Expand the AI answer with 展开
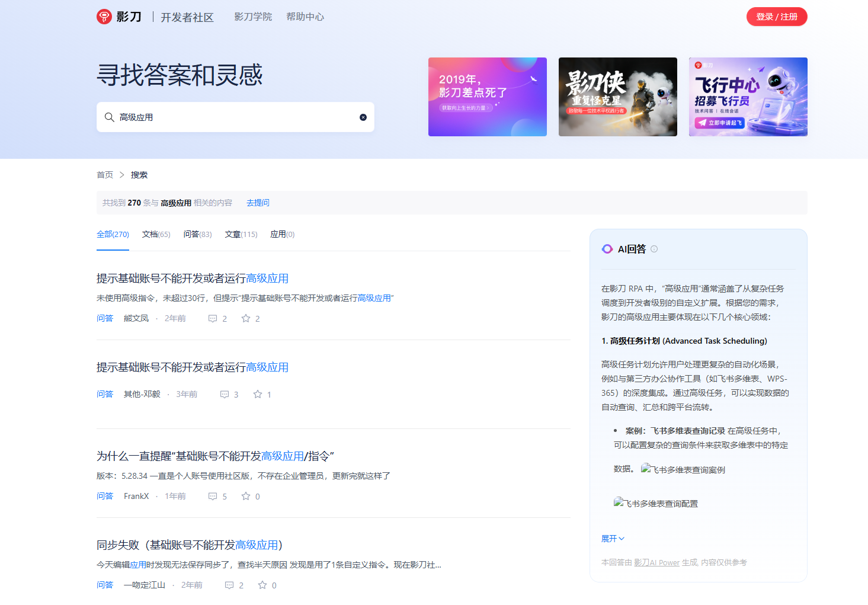868x605 pixels. 613,539
